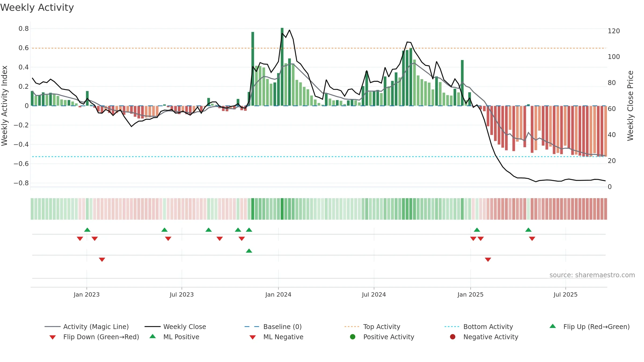644x362 pixels.
Task: Click the tallest green bar near Jan 2024
Action: pos(282,67)
